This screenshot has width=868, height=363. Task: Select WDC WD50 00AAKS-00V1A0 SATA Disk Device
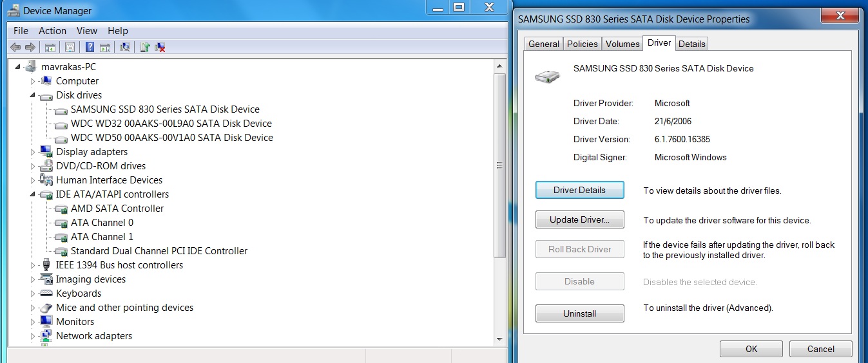172,137
